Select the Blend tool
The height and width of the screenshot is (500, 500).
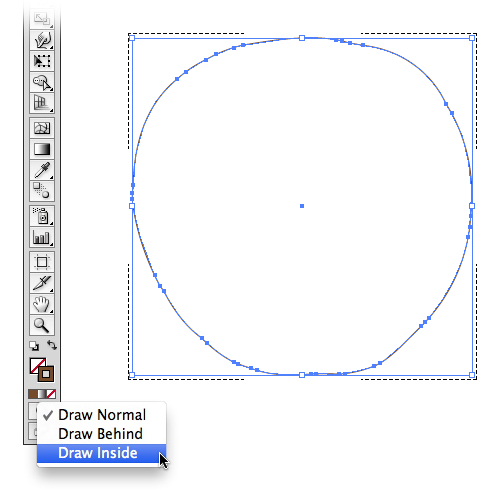pos(42,191)
